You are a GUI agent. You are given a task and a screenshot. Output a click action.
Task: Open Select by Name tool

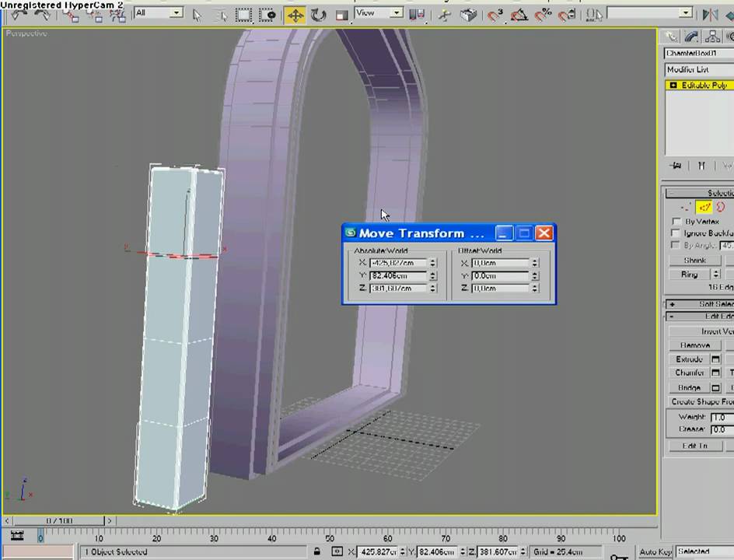point(220,16)
